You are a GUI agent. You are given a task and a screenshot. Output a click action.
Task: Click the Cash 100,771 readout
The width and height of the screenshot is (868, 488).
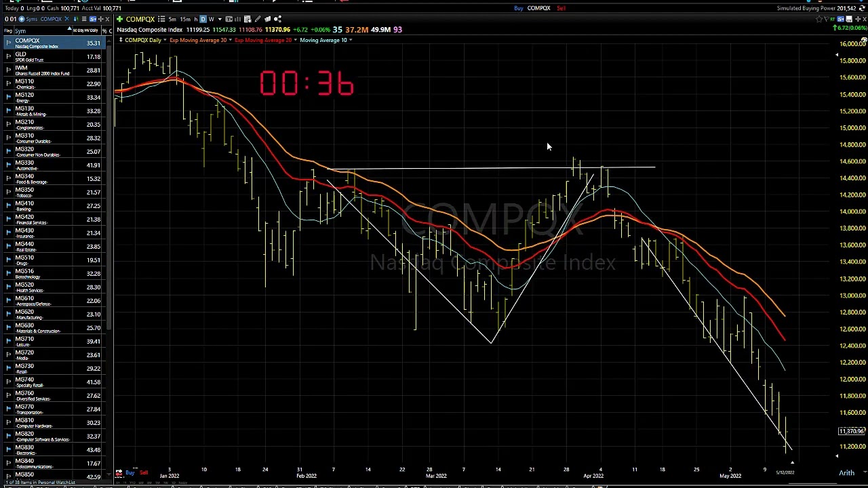pyautogui.click(x=63, y=8)
